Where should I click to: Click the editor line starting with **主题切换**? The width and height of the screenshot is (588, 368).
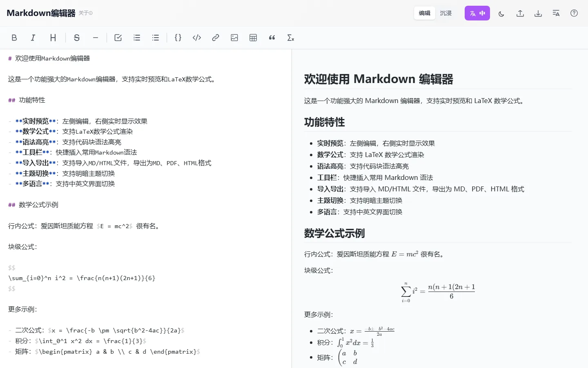tap(62, 173)
